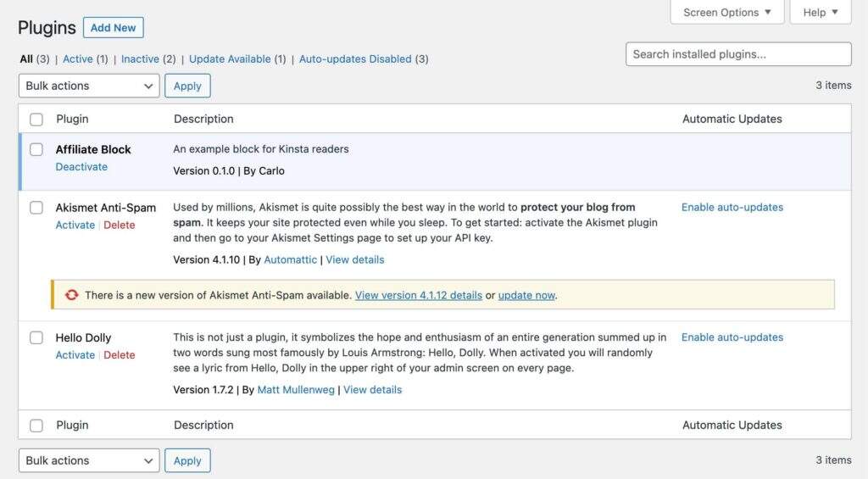Viewport: 868px width, 479px height.
Task: Check the Hello Dolly plugin checkbox
Action: pos(36,337)
